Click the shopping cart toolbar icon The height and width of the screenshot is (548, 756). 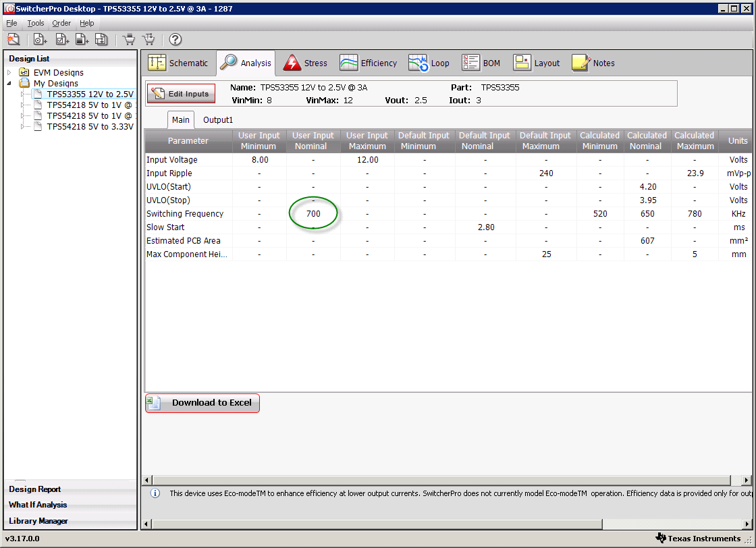(129, 40)
